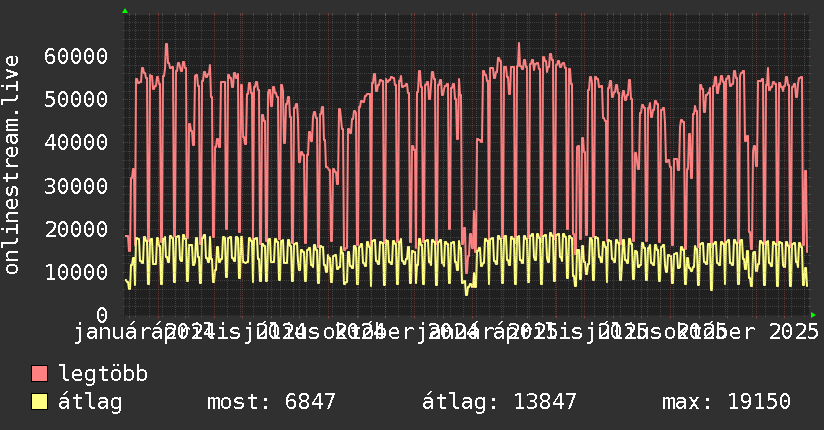
Task: Click the green arrow atop the Y axis
Action: 125,11
